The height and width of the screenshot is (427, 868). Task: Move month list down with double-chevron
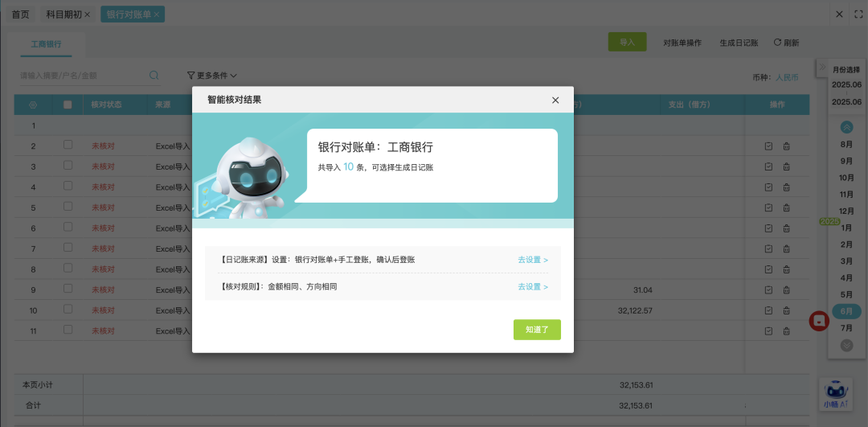[x=846, y=346]
